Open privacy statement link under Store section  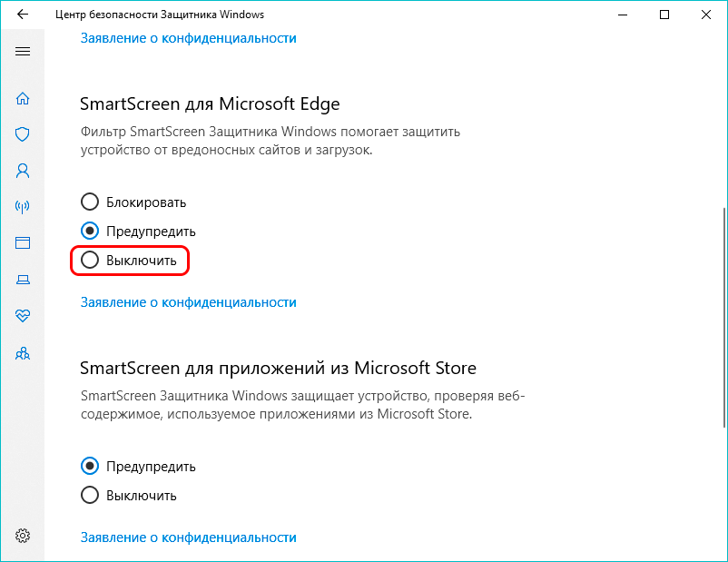188,537
